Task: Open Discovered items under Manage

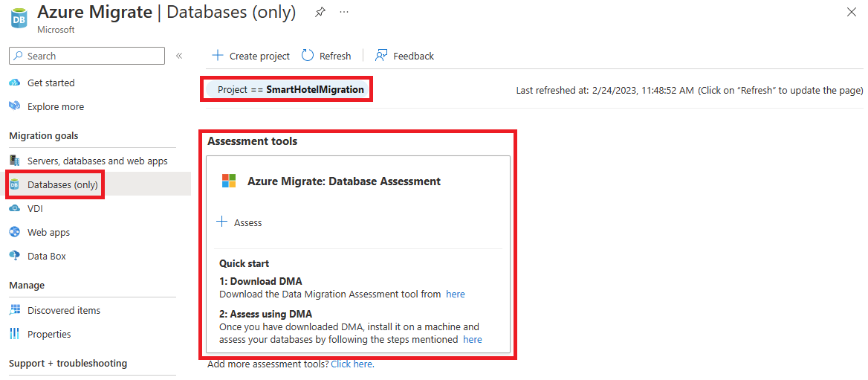Action: click(x=64, y=310)
